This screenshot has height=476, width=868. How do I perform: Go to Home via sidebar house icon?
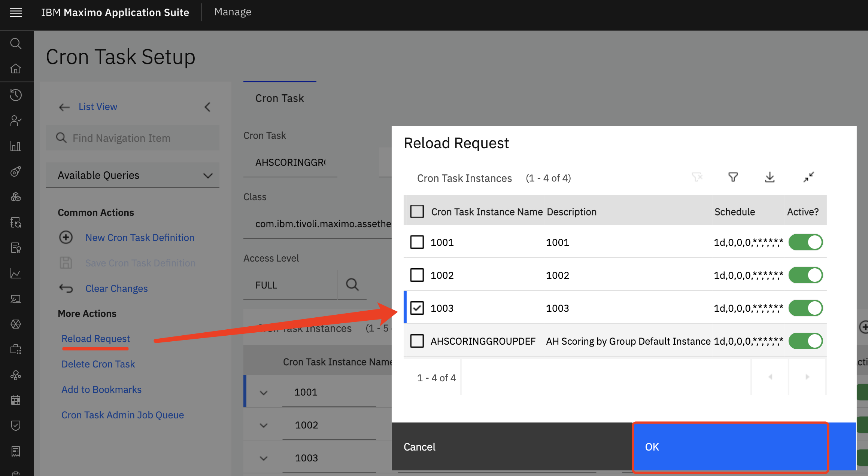[x=16, y=68]
